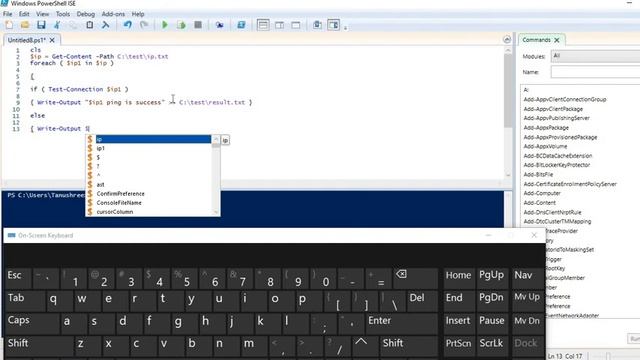Show the script pane on the right
The height and width of the screenshot is (360, 640).
[x=280, y=25]
